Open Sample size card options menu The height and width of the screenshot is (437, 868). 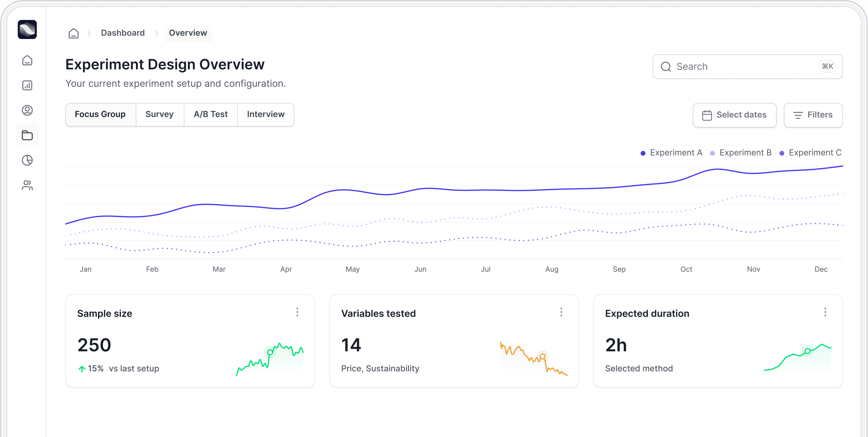pos(297,312)
